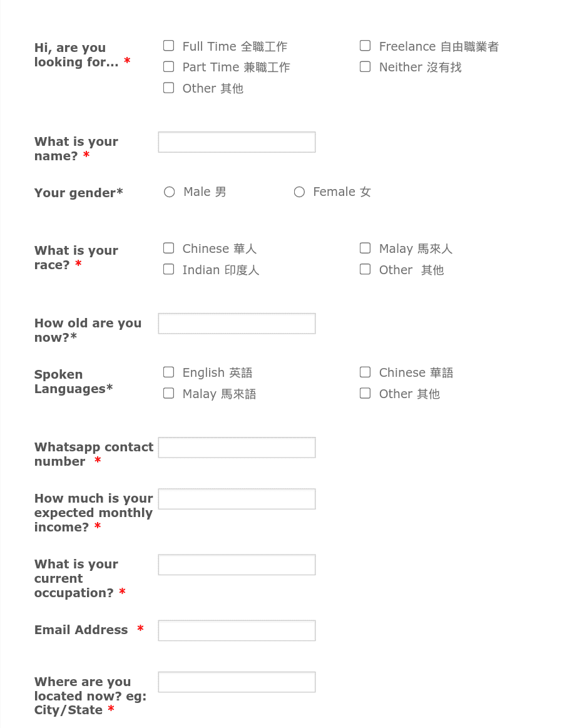Check the Part Time 兼職工作 option
Viewport: 582px width, 728px height.
[168, 66]
